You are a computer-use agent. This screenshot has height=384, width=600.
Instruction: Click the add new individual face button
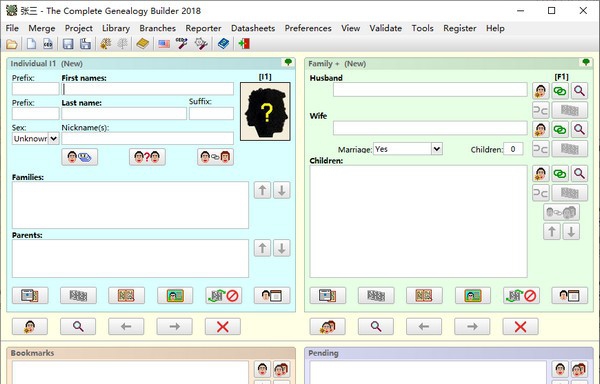coord(30,327)
